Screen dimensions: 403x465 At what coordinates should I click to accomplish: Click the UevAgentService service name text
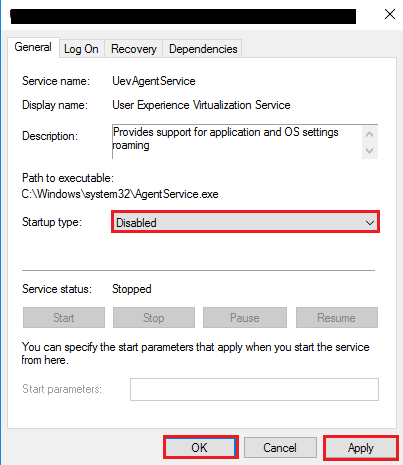click(154, 81)
